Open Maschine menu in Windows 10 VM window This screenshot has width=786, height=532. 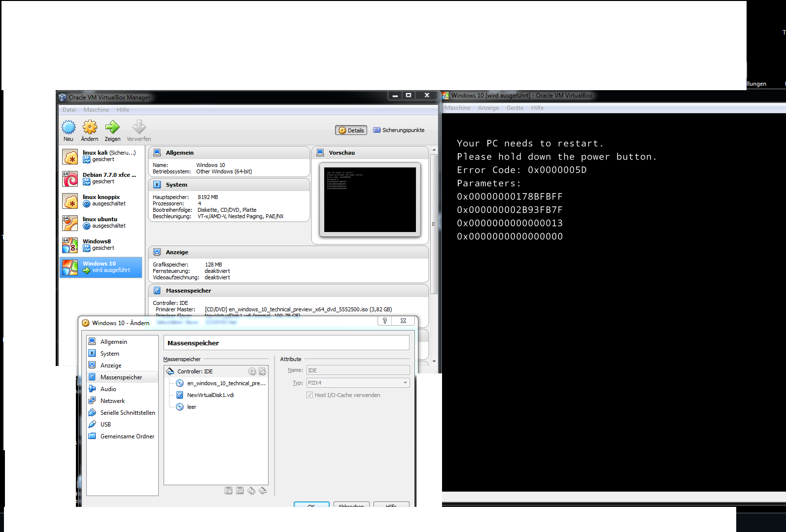(x=457, y=108)
